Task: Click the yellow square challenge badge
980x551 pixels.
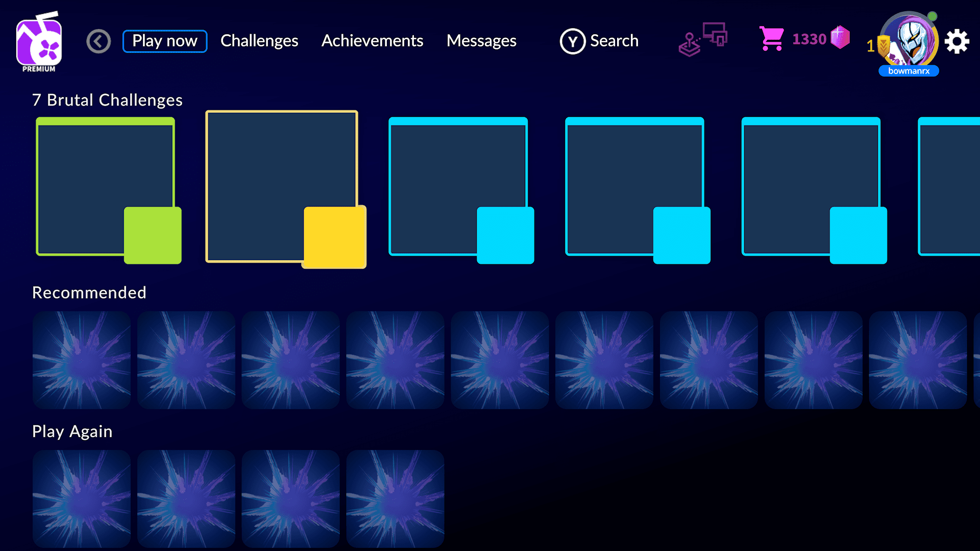Action: coord(334,237)
